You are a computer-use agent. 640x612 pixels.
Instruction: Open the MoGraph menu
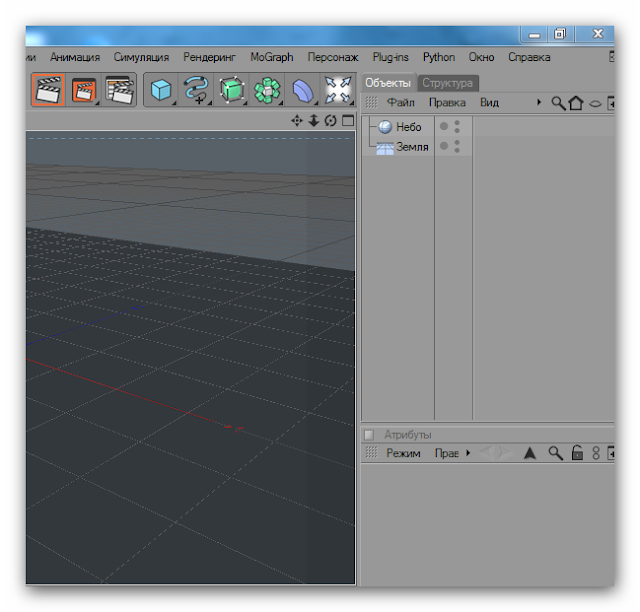(272, 57)
